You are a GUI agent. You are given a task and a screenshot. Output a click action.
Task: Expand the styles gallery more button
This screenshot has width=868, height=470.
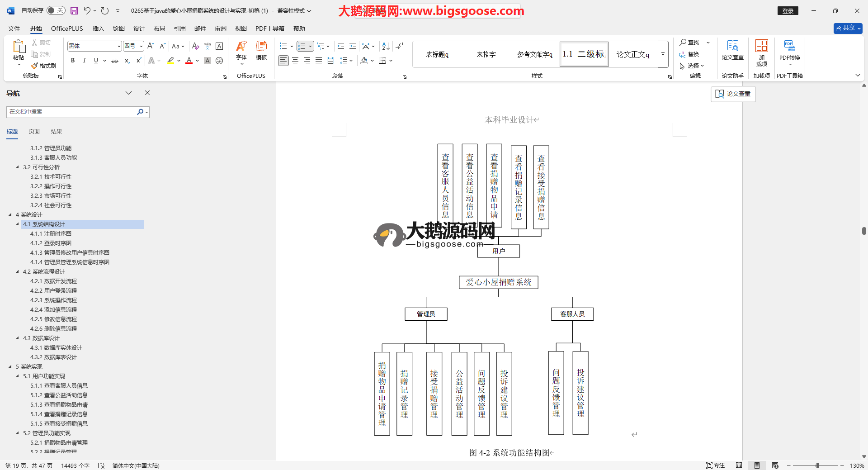point(663,54)
